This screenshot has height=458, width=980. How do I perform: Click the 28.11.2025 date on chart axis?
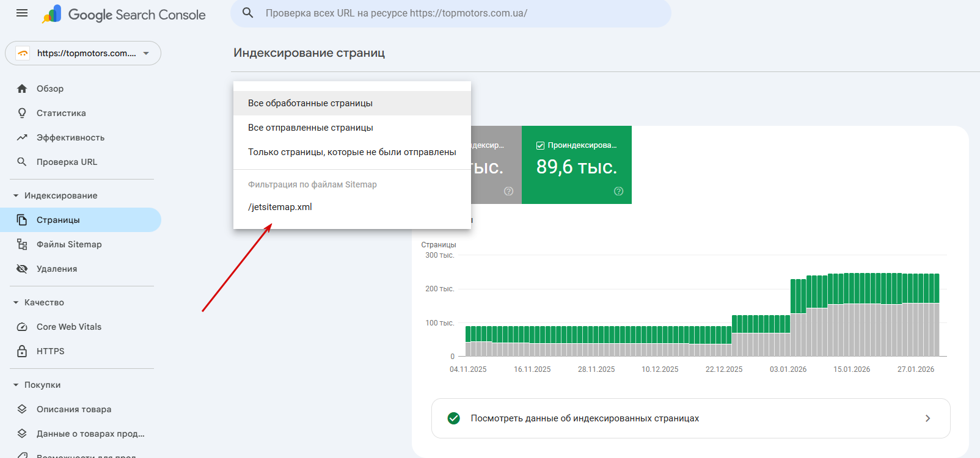coord(596,369)
